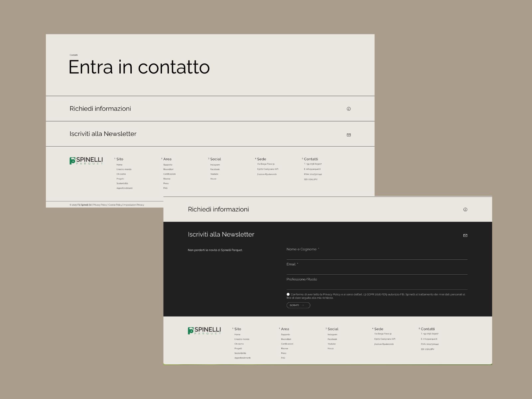Open Instagram link in top window footer

[x=215, y=165]
